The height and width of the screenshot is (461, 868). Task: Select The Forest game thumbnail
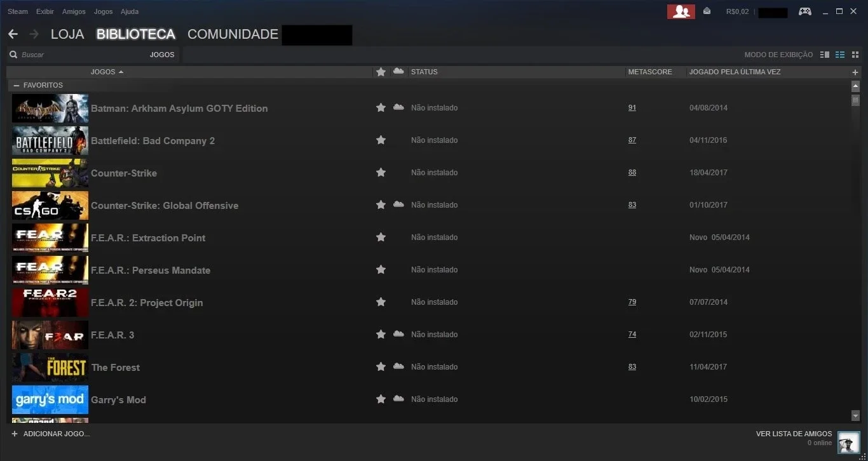coord(50,367)
